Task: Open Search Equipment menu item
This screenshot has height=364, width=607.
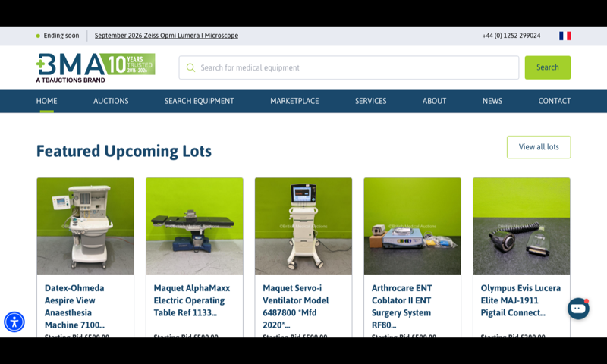Action: 199,101
